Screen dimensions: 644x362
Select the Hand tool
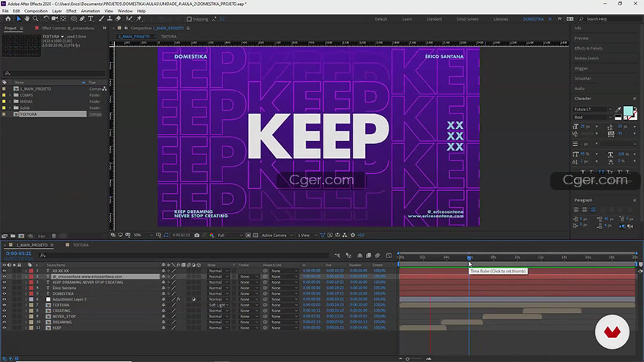click(x=27, y=19)
